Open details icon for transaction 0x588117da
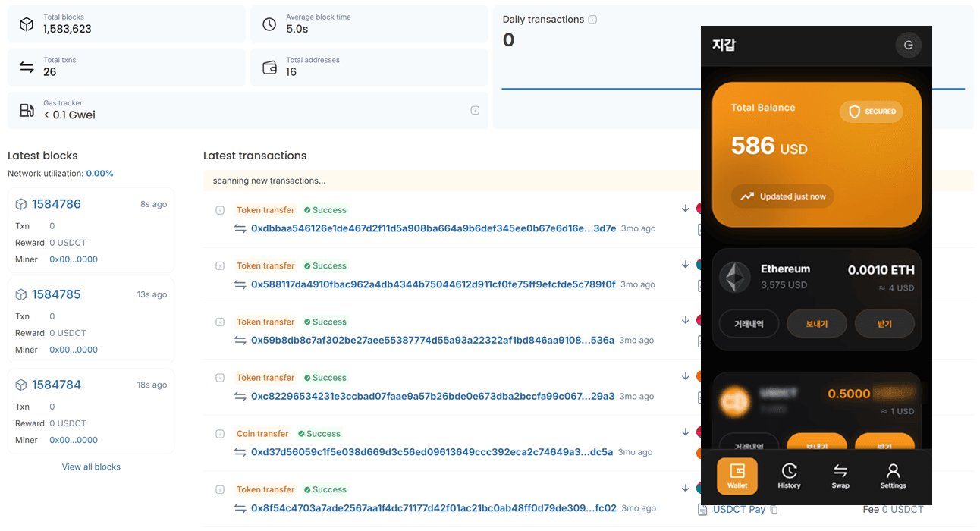The height and width of the screenshot is (531, 980). tap(220, 266)
